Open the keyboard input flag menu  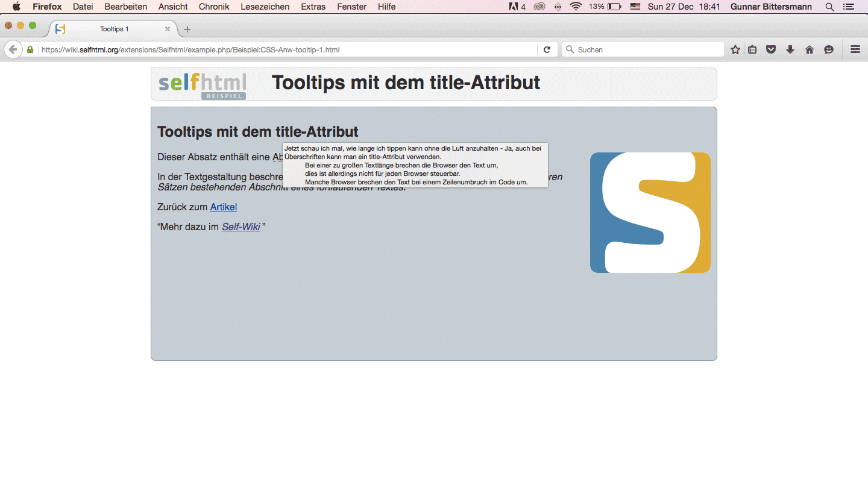pyautogui.click(x=635, y=7)
